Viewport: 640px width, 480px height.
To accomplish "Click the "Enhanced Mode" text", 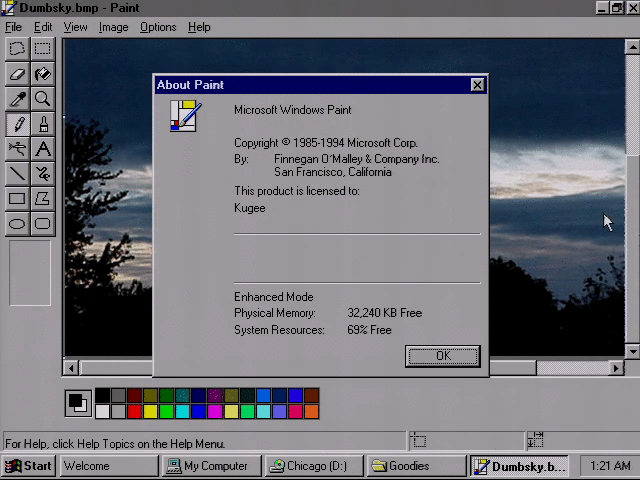I will pyautogui.click(x=274, y=297).
